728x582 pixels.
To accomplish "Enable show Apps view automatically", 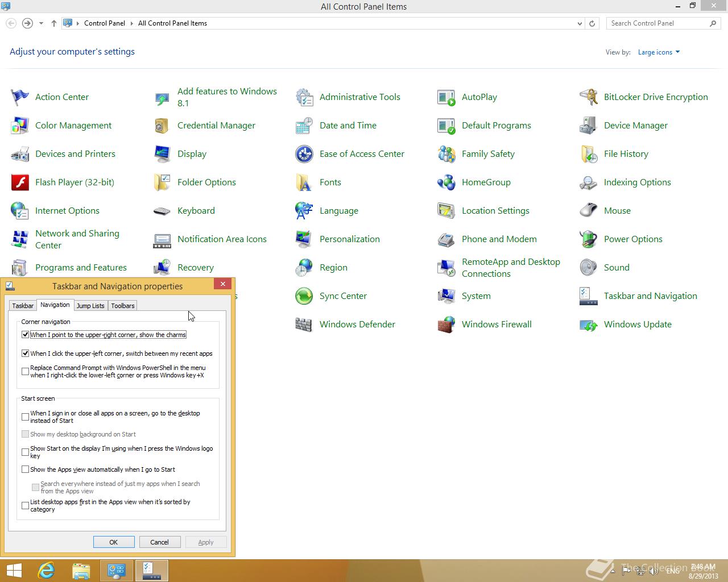I will [x=25, y=469].
